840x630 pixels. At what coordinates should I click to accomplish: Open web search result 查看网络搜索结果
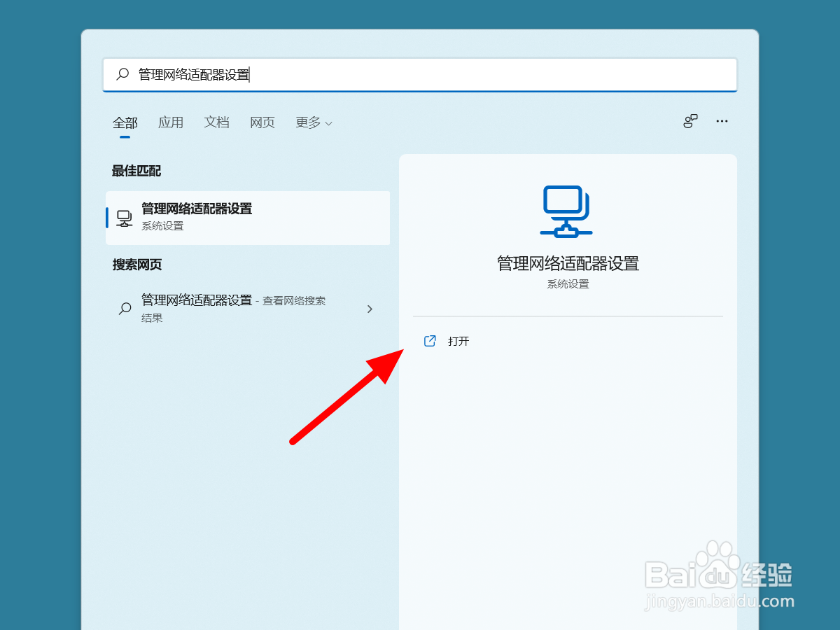click(x=248, y=309)
